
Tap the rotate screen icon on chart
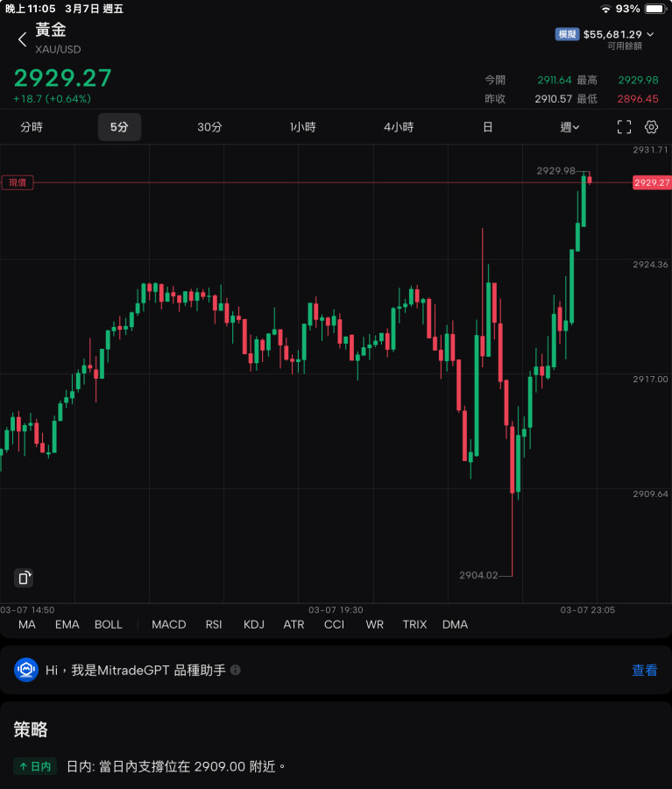point(24,578)
